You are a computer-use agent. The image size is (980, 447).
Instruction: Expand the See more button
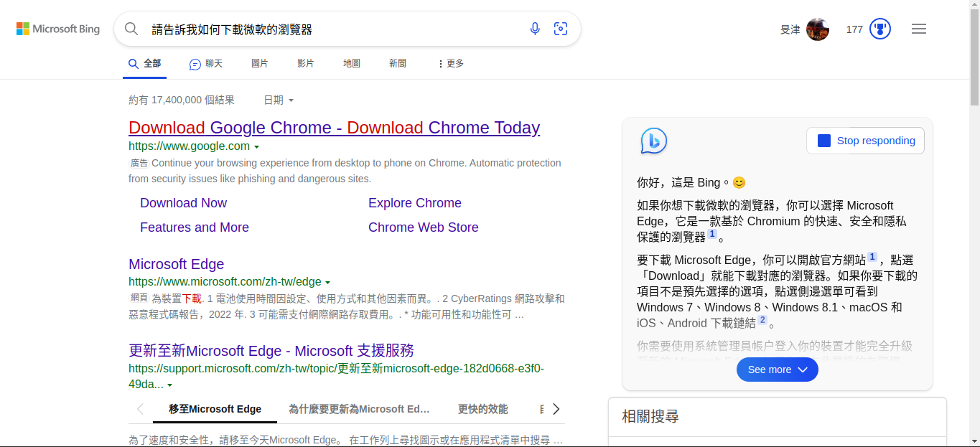click(778, 370)
